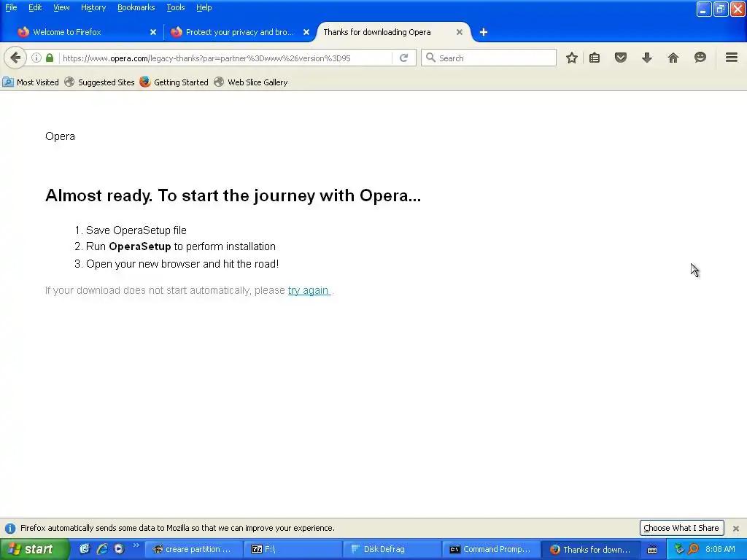Viewport: 747px width, 560px height.
Task: Open the Getting Started bookmark
Action: 174,82
